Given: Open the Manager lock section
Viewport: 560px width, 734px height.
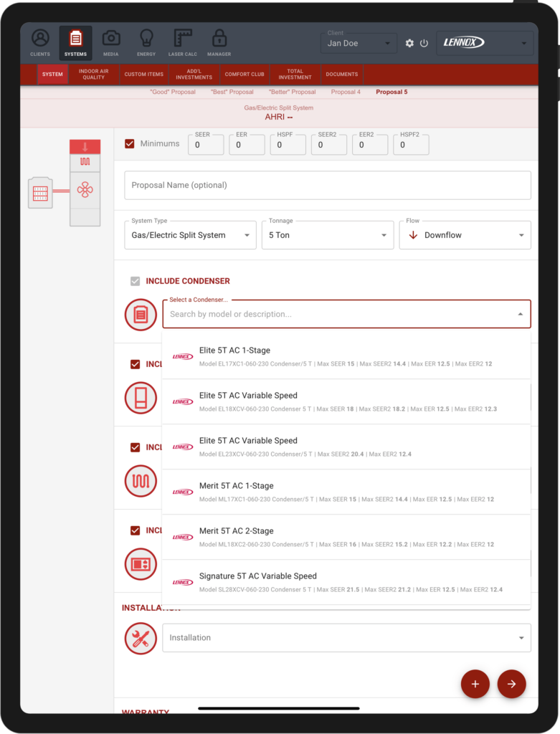Looking at the screenshot, I should click(x=219, y=43).
